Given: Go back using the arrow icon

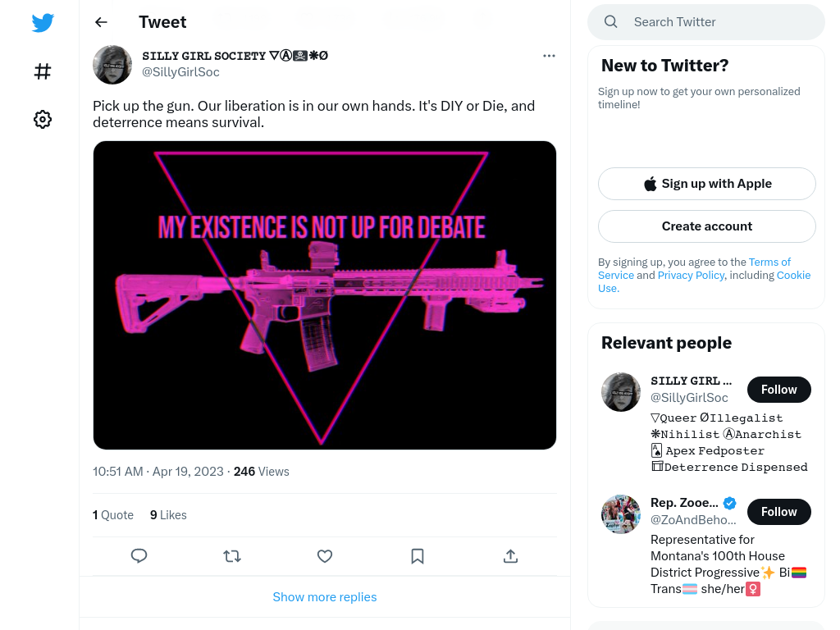Looking at the screenshot, I should 101,22.
